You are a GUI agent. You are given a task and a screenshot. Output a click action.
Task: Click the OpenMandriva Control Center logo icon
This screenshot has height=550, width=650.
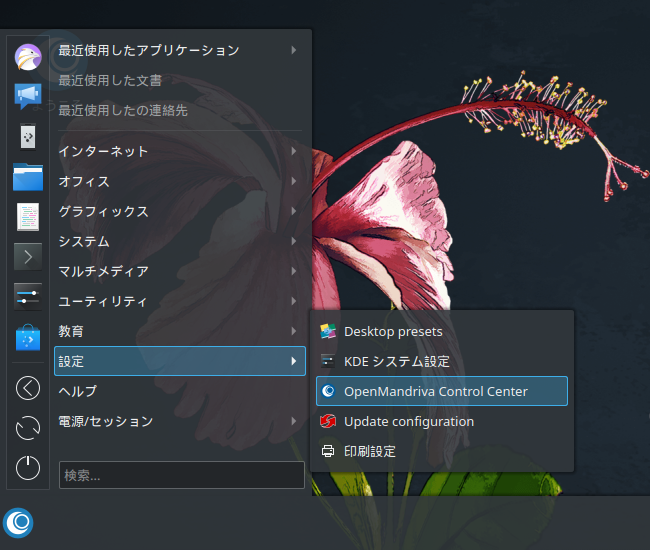[328, 391]
